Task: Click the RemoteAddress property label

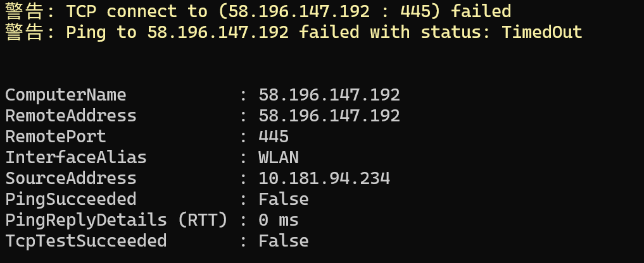Action: click(x=71, y=116)
